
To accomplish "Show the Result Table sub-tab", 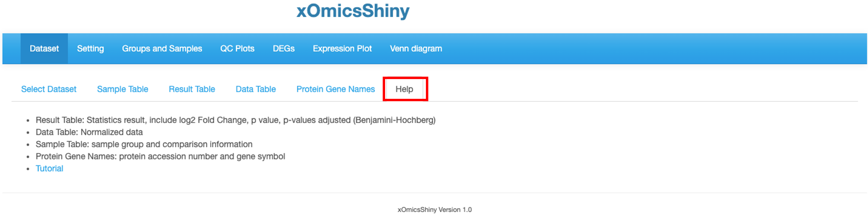I will [192, 89].
